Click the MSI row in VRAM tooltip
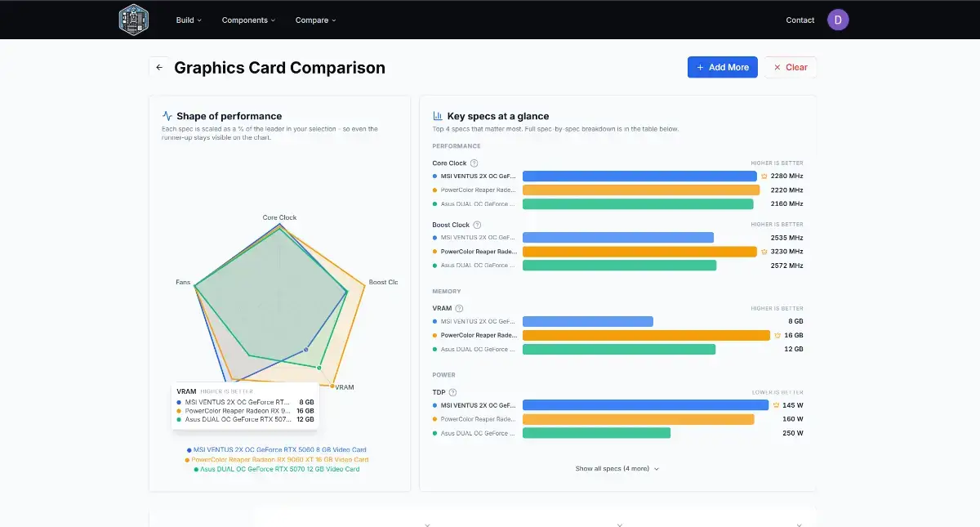This screenshot has width=980, height=527. point(245,402)
